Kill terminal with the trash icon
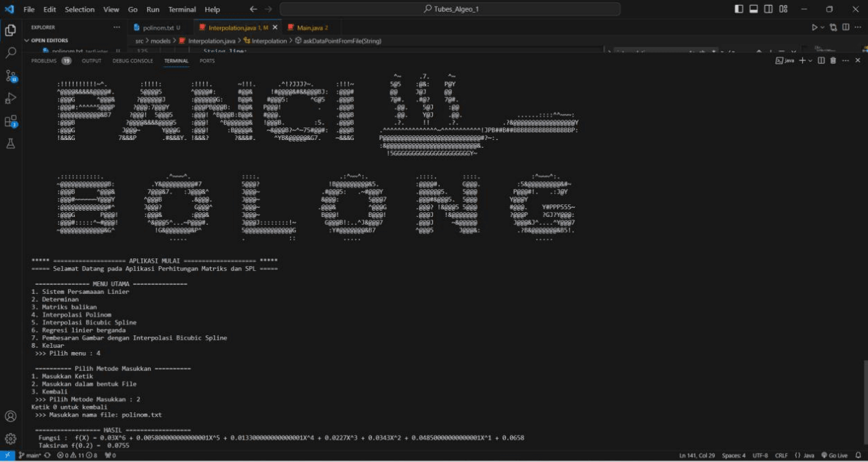 [833, 61]
